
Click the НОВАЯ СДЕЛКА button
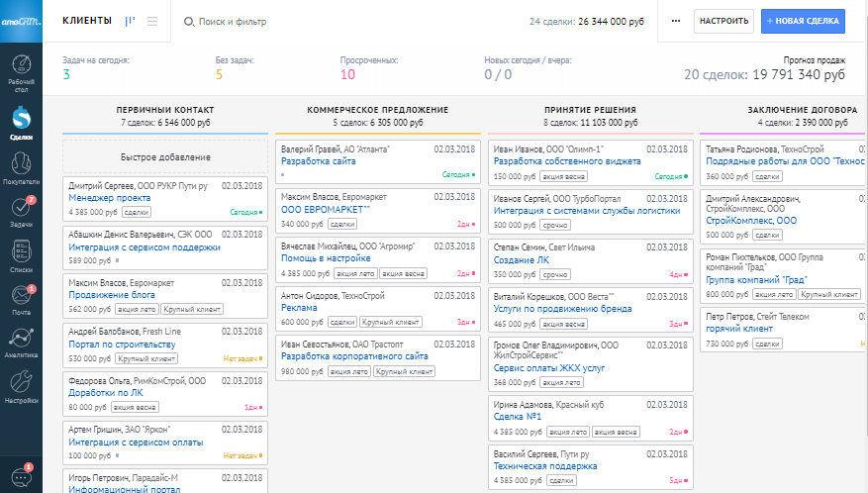[x=803, y=21]
